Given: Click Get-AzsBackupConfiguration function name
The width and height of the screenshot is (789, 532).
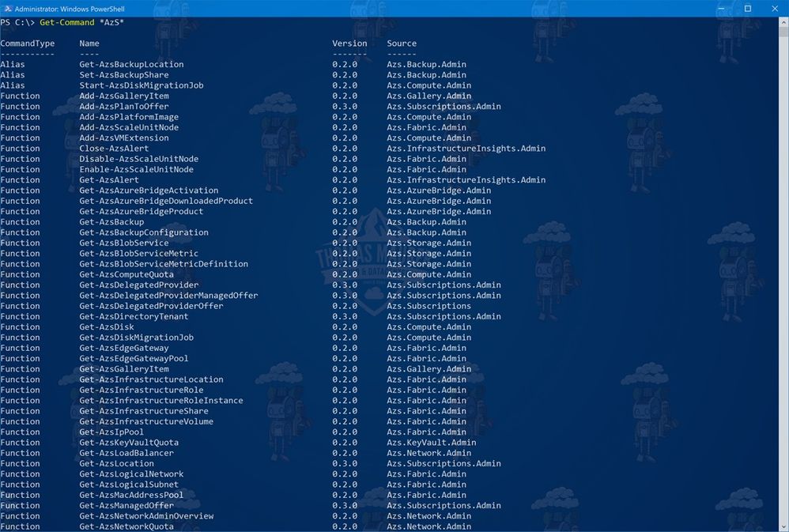Looking at the screenshot, I should [144, 232].
